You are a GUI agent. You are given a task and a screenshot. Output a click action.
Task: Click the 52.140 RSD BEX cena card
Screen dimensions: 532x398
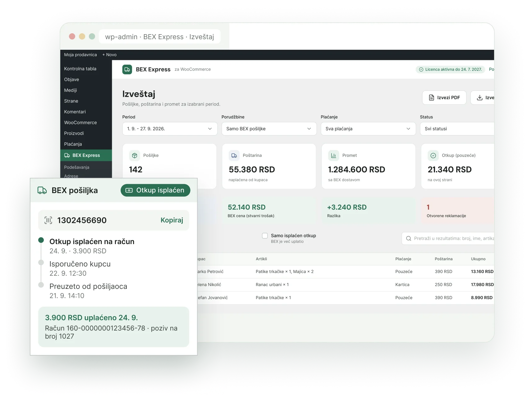(269, 211)
